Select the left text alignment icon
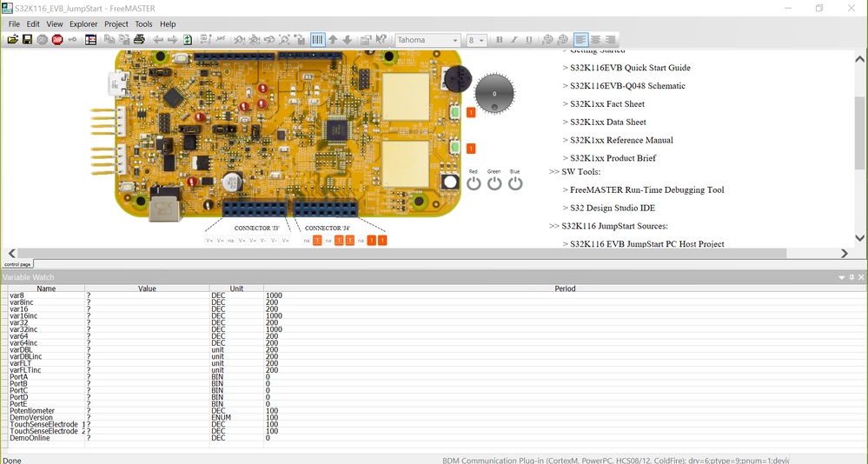 580,40
